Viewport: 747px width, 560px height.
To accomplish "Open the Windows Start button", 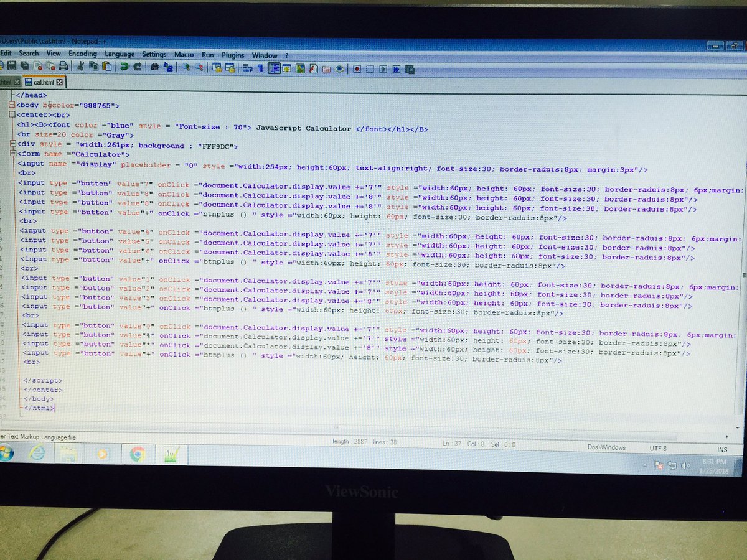I will pos(5,454).
